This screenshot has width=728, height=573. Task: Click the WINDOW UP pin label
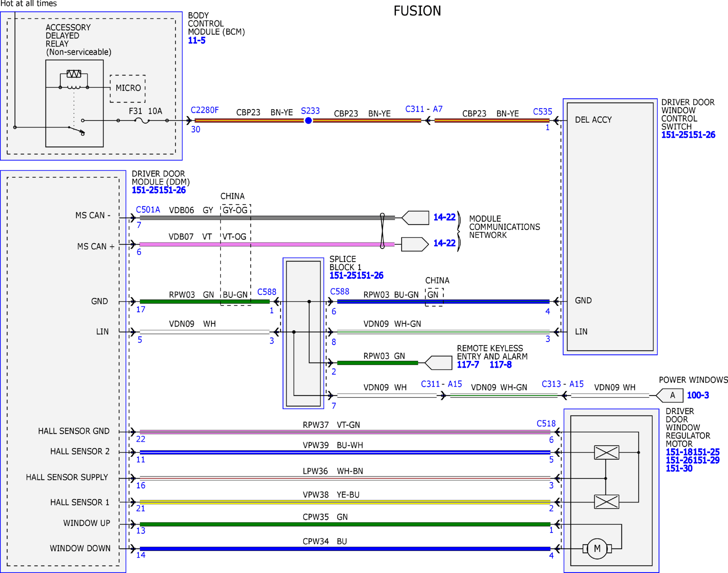click(87, 523)
